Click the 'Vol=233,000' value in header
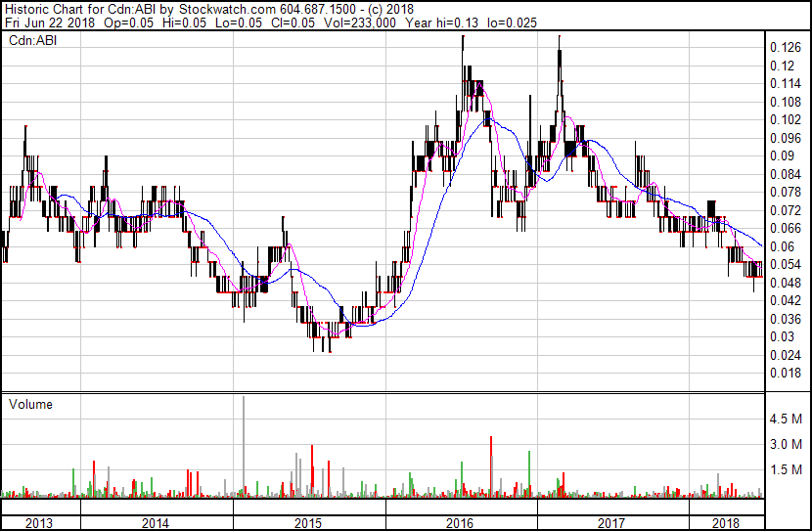The width and height of the screenshot is (812, 531). pos(359,22)
